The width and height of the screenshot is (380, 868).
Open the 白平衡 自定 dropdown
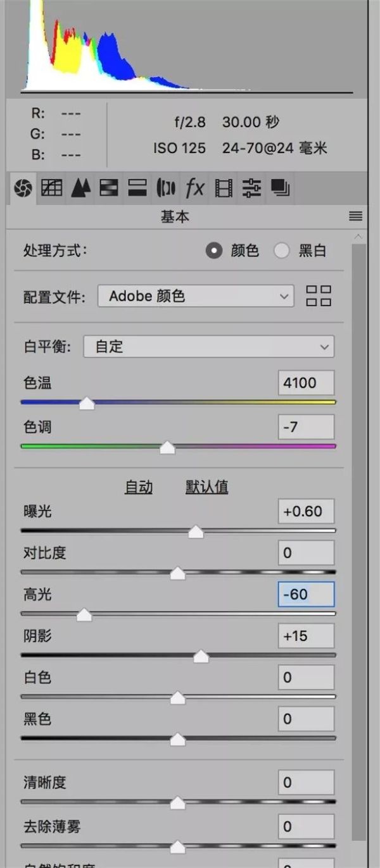pos(209,347)
